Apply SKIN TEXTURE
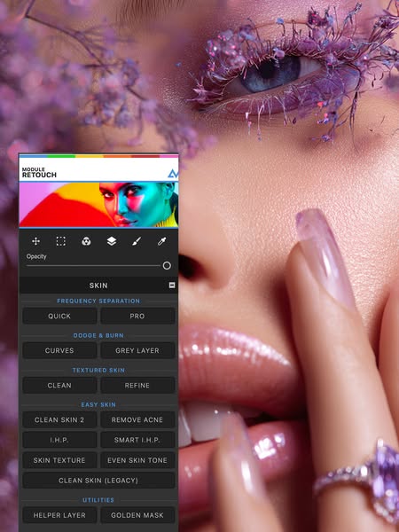 pyautogui.click(x=59, y=460)
